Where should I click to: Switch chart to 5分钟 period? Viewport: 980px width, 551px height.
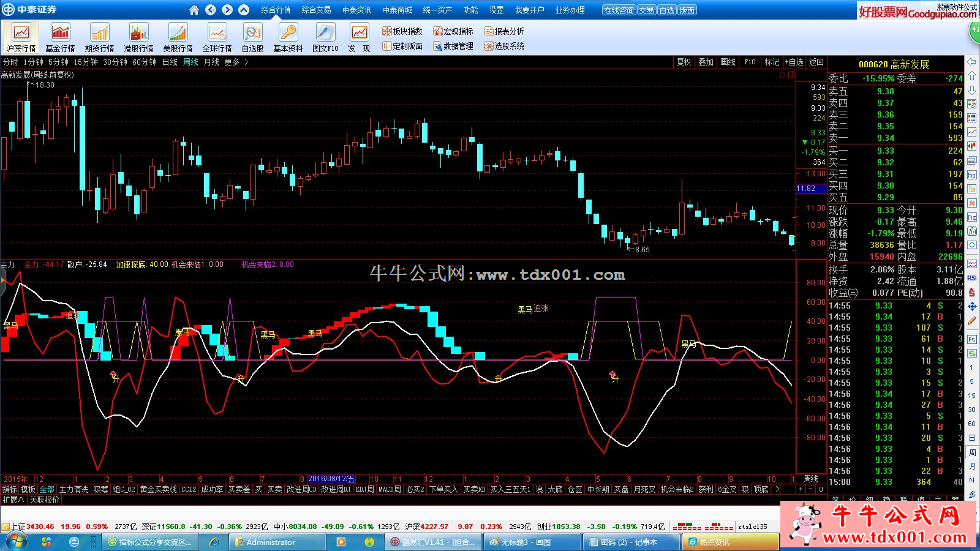(x=58, y=62)
